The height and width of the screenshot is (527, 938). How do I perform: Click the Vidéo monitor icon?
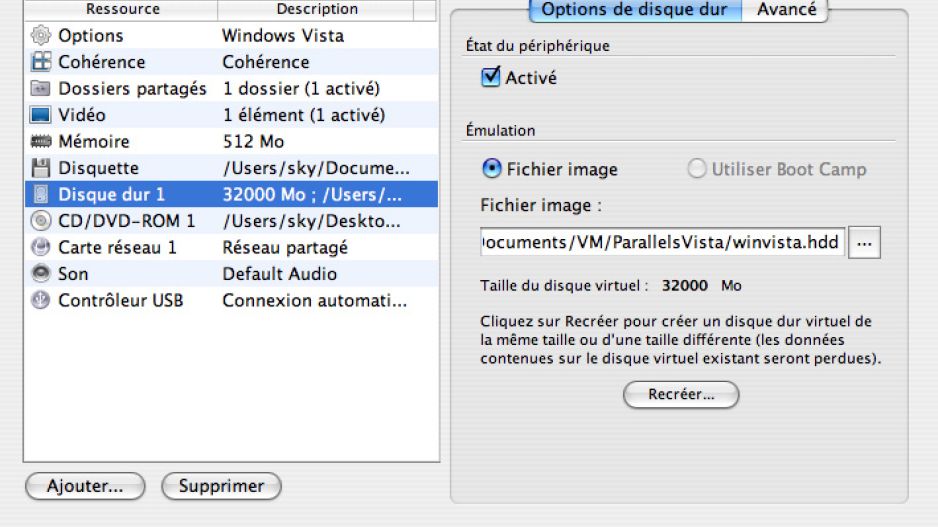coord(41,115)
